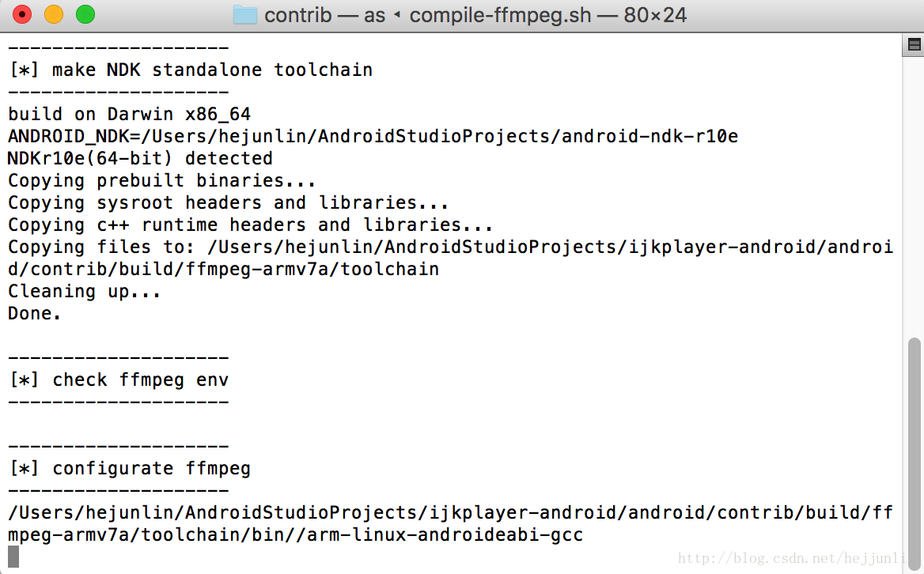Minimize the terminal using the yellow button
The height and width of the screenshot is (574, 924).
54,14
